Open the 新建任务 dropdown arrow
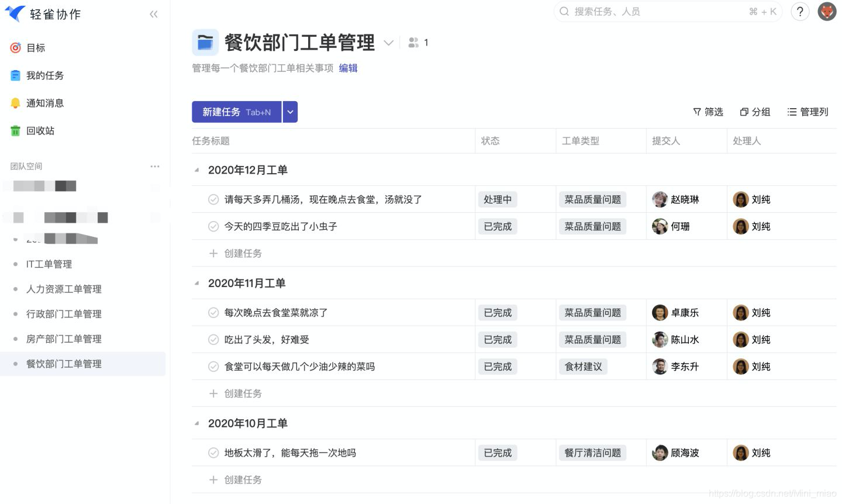This screenshot has width=842, height=504. tap(290, 112)
